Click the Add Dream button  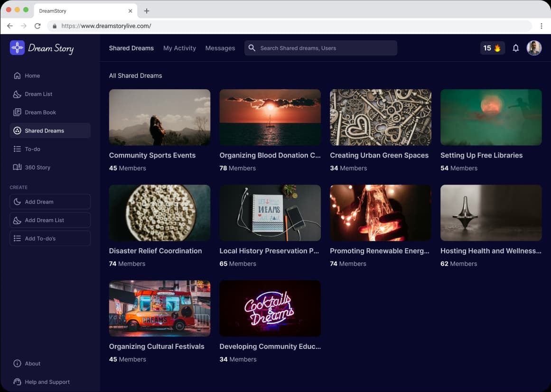click(50, 202)
